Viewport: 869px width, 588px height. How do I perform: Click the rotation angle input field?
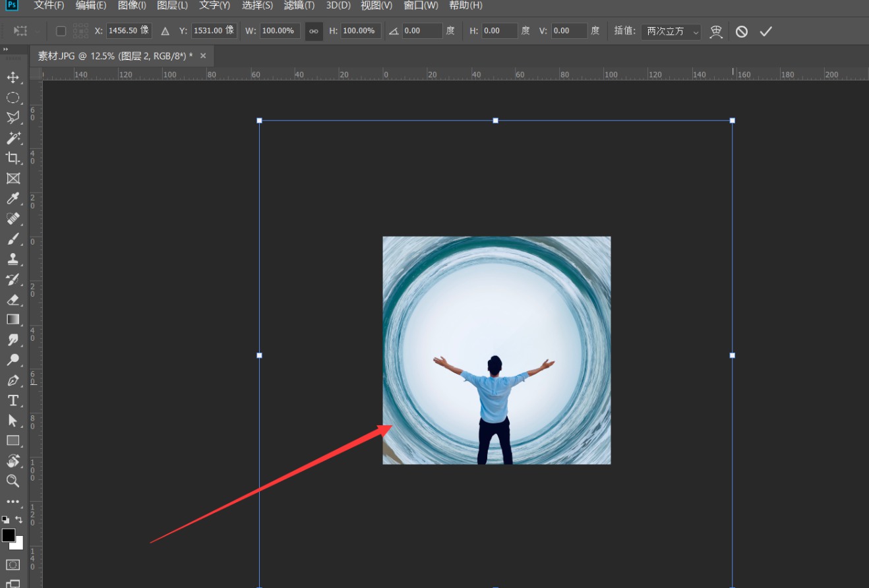click(x=422, y=31)
